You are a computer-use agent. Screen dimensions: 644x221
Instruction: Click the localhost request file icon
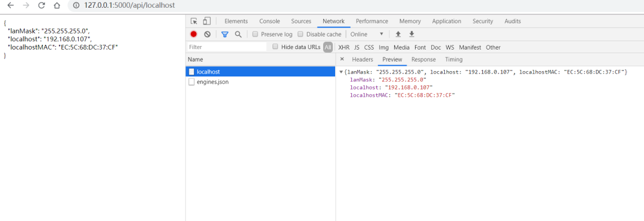[191, 72]
